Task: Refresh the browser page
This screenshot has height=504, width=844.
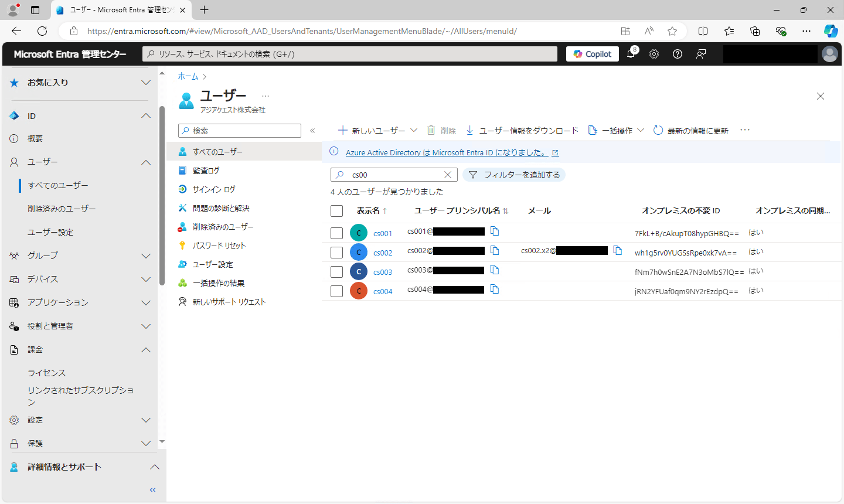Action: click(42, 31)
